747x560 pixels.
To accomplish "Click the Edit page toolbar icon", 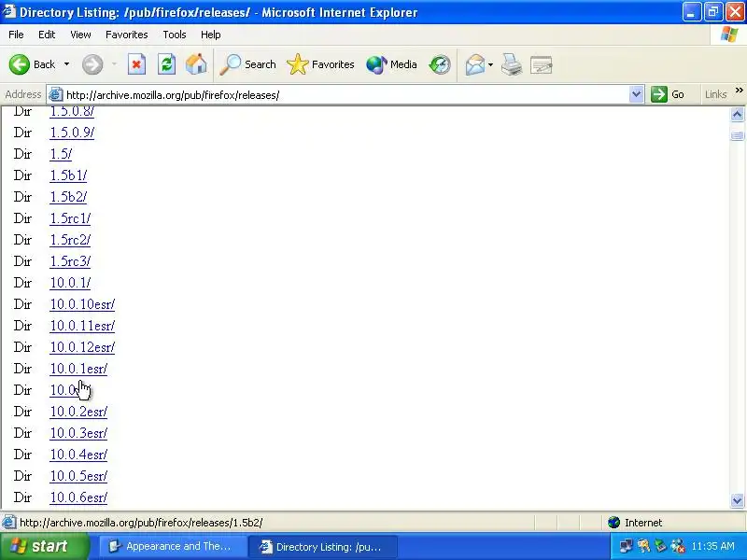I will click(542, 64).
